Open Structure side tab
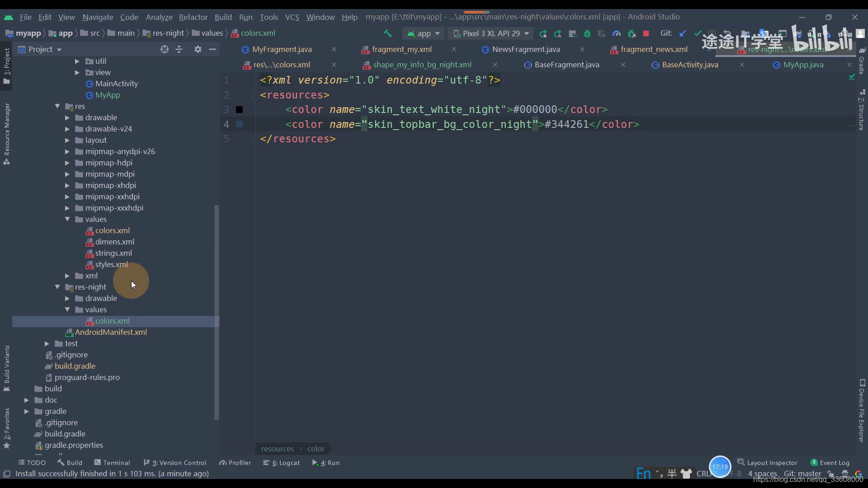Screen dimensions: 868x488 [x=862, y=110]
